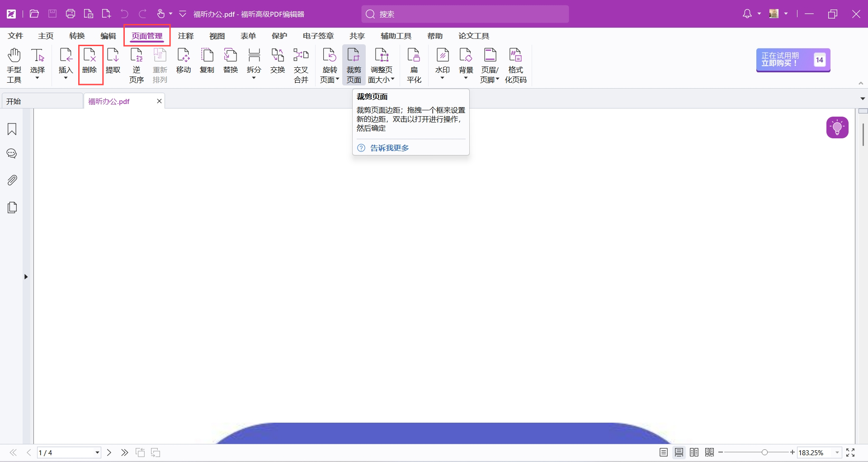Click the "告诉我更多" tooltip link
This screenshot has height=462, width=868.
click(389, 148)
